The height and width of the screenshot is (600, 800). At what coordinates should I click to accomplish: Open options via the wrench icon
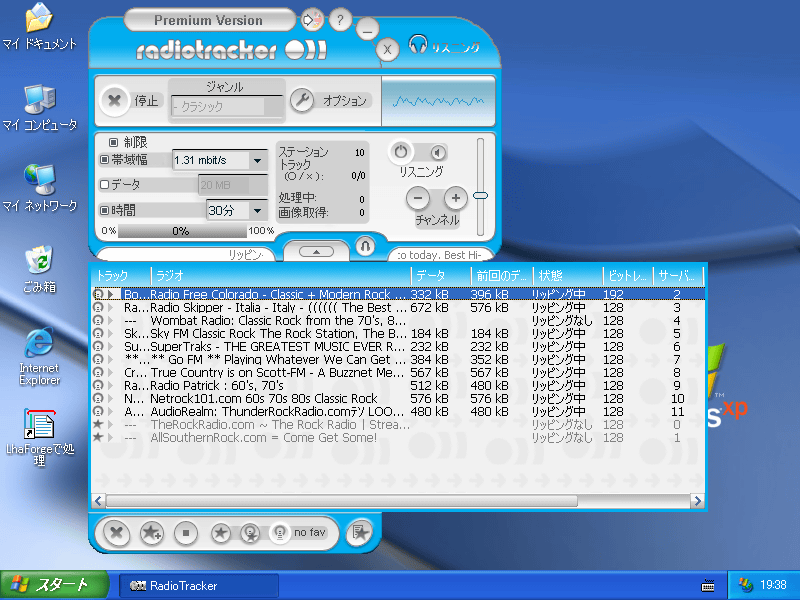302,101
